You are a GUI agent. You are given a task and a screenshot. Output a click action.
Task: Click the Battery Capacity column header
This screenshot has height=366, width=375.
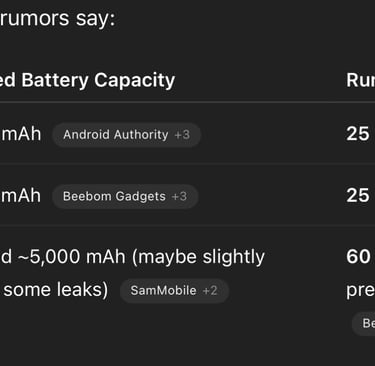87,80
